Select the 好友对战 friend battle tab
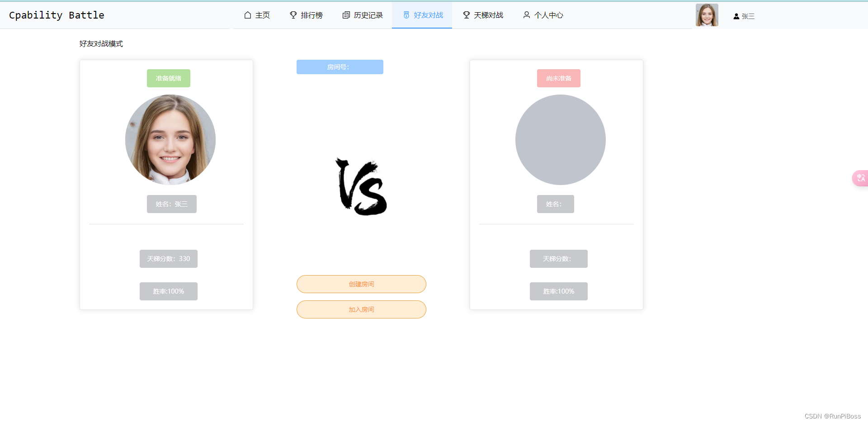The width and height of the screenshot is (868, 423). (x=422, y=15)
